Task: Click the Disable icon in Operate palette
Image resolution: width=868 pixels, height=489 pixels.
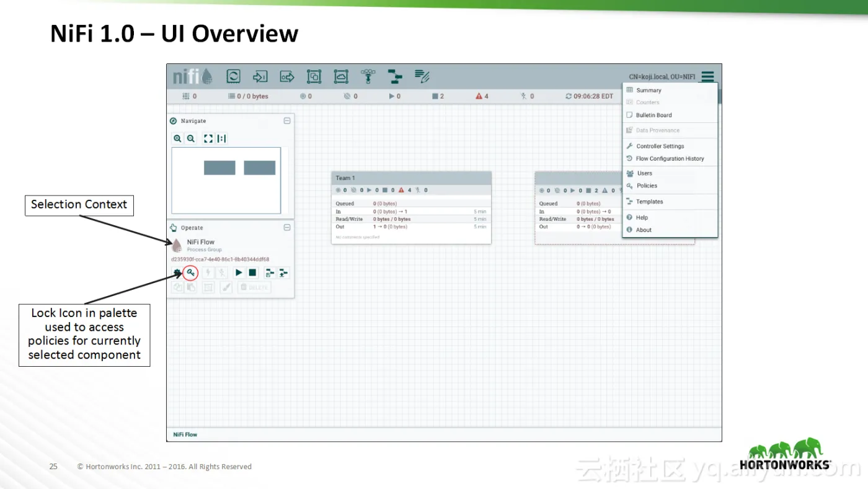Action: [222, 272]
